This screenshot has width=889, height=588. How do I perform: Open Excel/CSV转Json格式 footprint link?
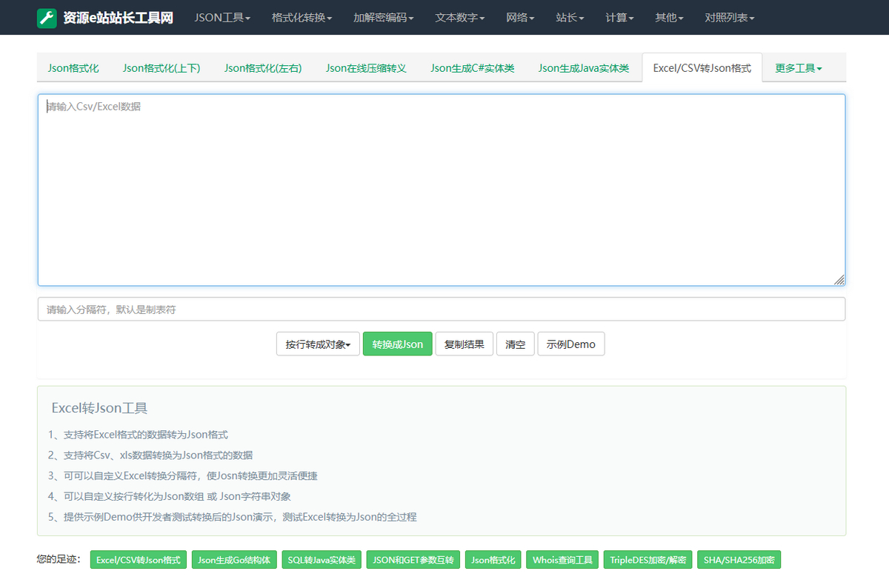(x=139, y=560)
